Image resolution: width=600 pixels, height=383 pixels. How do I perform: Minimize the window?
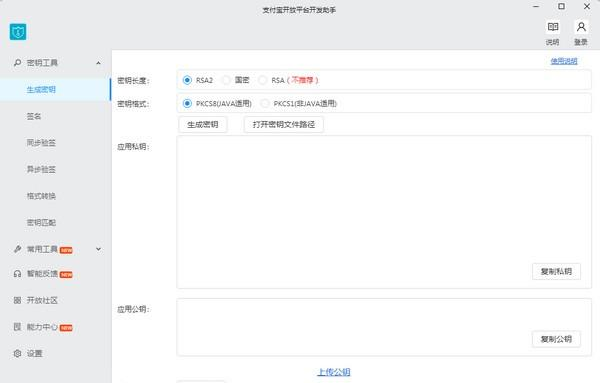point(536,7)
